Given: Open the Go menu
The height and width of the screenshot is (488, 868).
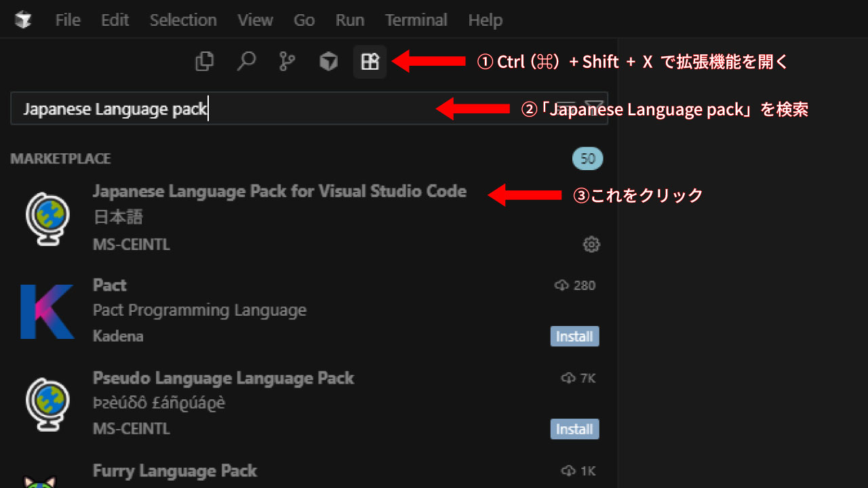Looking at the screenshot, I should point(304,20).
